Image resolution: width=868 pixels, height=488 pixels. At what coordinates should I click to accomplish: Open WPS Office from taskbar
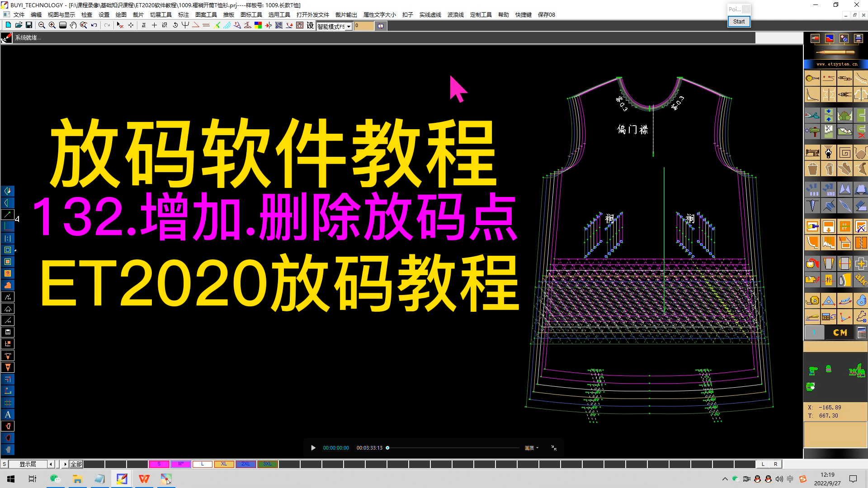144,479
